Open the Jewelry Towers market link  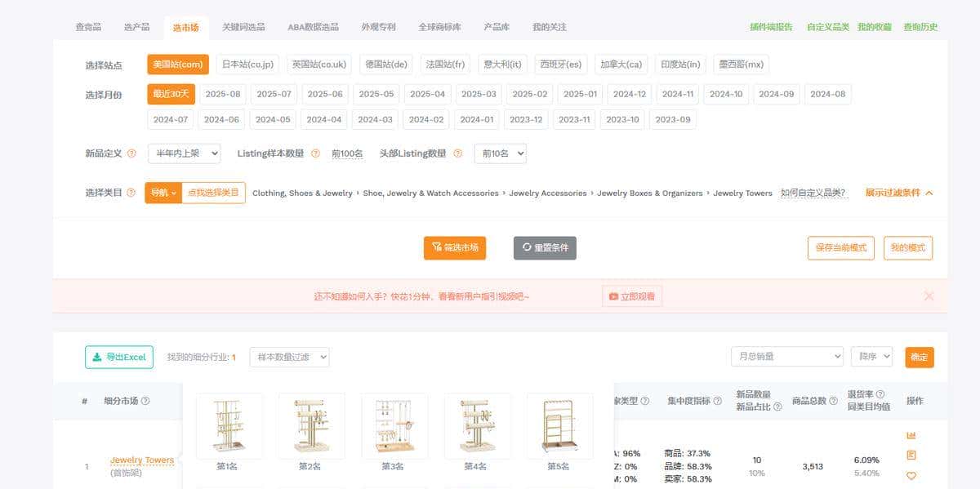pyautogui.click(x=141, y=460)
